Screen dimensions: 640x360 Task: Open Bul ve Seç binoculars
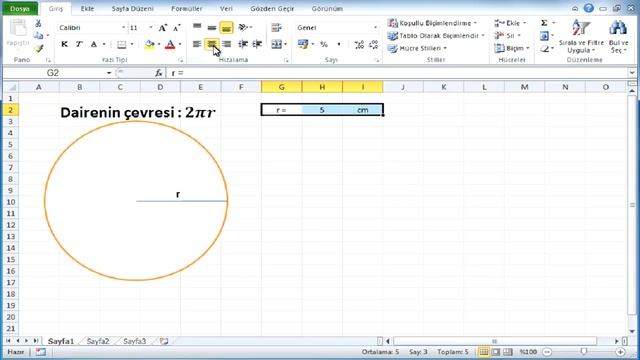pos(619,36)
